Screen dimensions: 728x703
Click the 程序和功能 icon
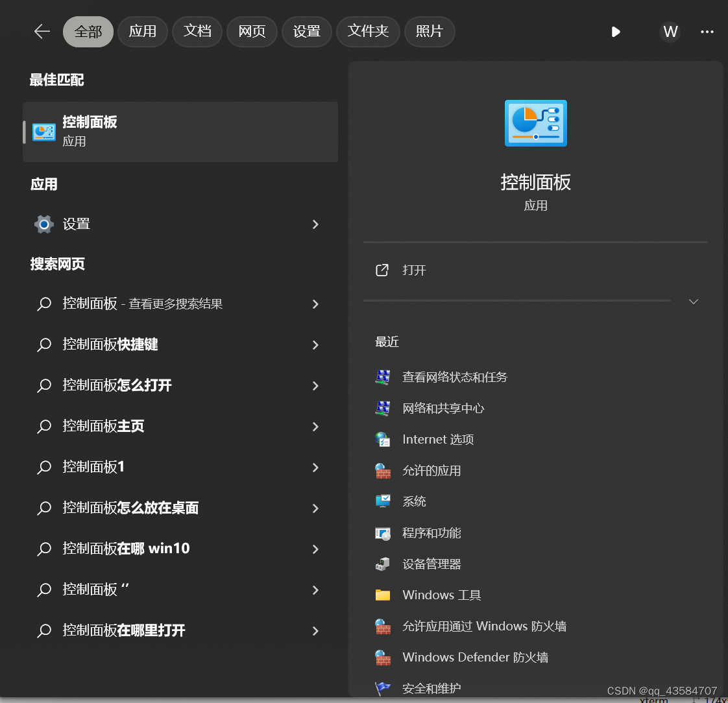383,532
